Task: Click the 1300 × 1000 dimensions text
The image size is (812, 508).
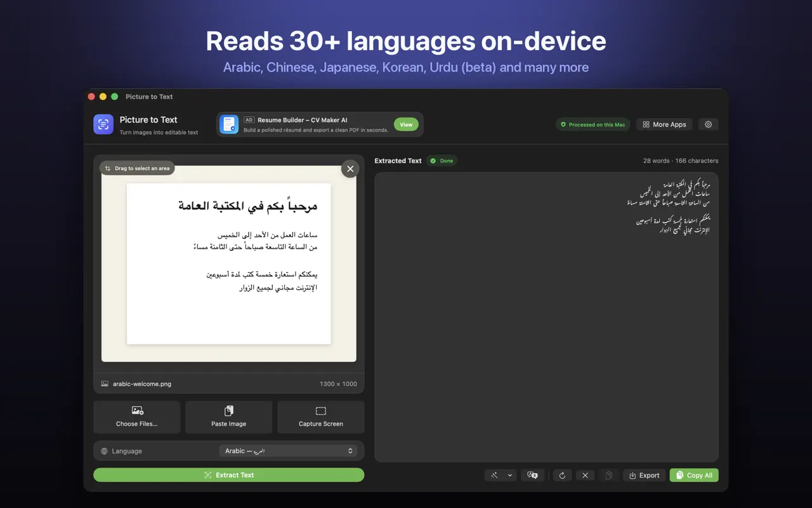Action: [338, 384]
